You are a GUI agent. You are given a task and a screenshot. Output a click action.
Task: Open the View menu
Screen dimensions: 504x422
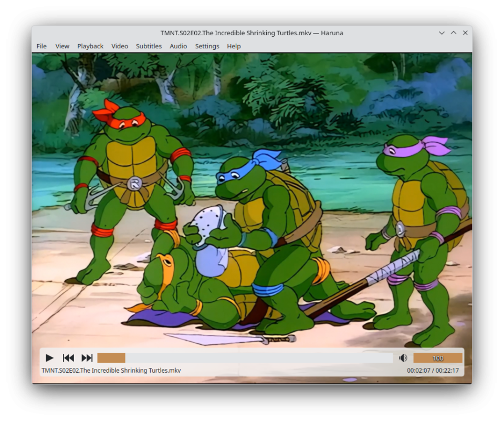point(62,46)
